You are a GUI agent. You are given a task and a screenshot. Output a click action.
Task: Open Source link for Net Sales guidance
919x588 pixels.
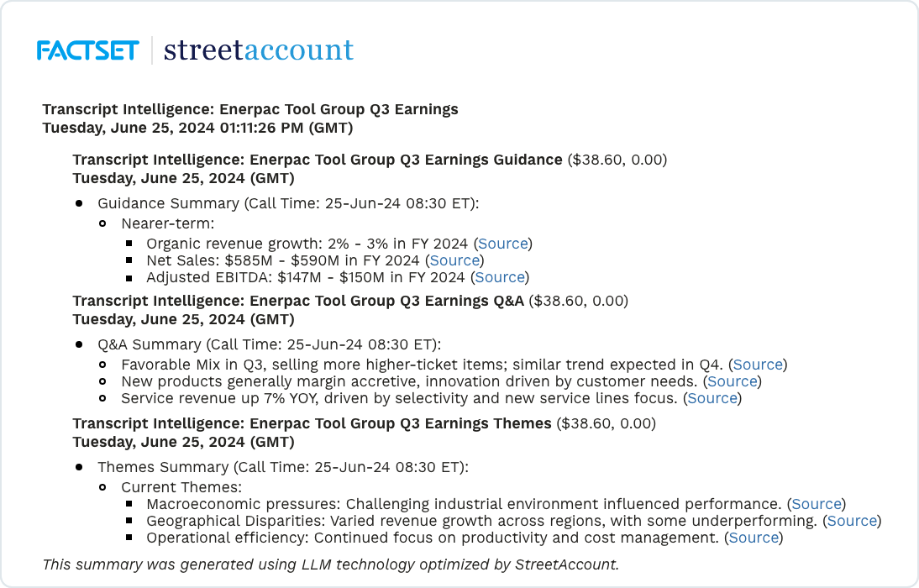454,260
